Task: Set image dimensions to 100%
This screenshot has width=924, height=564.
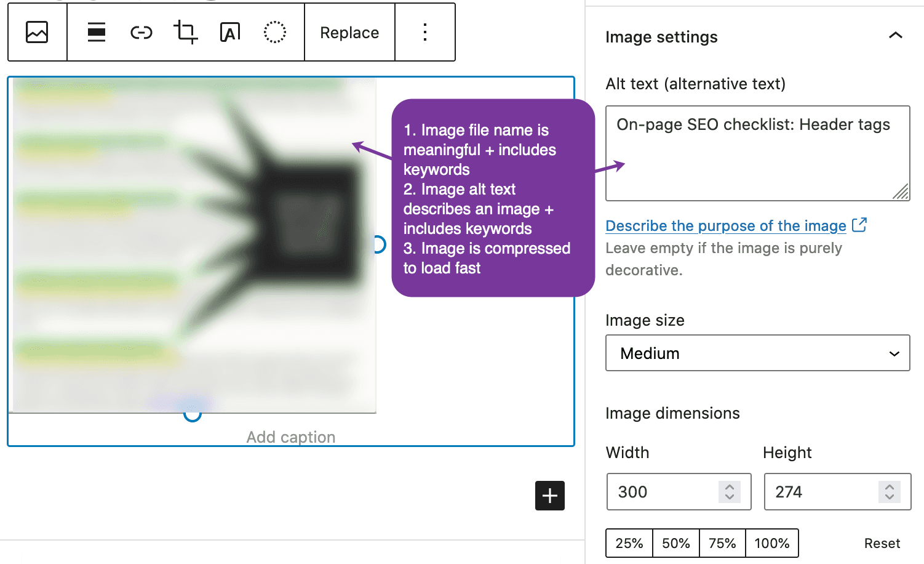Action: (x=772, y=543)
